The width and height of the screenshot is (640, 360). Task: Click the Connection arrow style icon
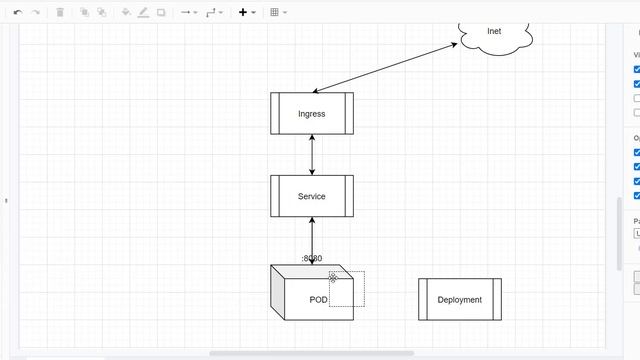tap(186, 12)
